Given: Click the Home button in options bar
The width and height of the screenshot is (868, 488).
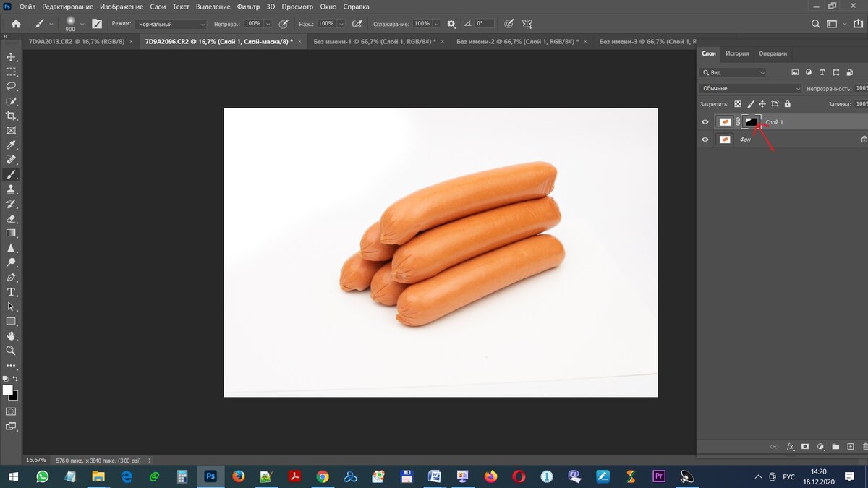Looking at the screenshot, I should 16,24.
